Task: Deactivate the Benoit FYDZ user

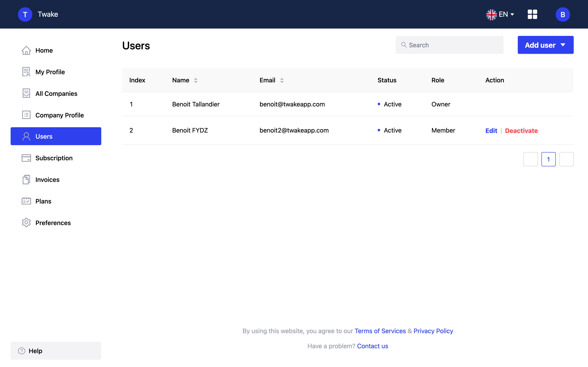Action: click(x=521, y=130)
